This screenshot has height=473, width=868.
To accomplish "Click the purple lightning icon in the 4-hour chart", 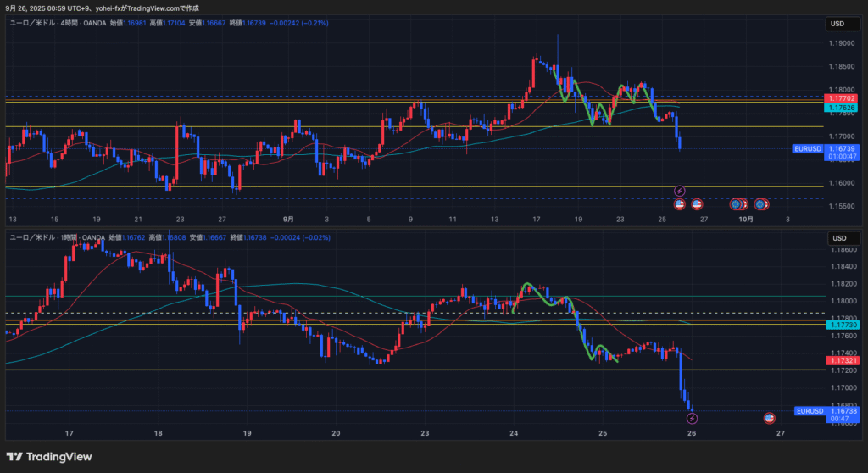I will (x=679, y=192).
